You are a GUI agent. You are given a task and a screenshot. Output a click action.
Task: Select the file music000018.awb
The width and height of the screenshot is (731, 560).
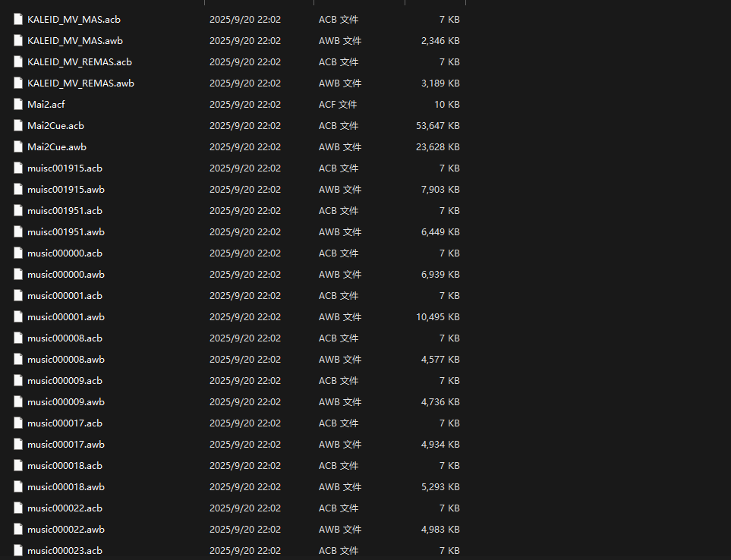point(65,486)
